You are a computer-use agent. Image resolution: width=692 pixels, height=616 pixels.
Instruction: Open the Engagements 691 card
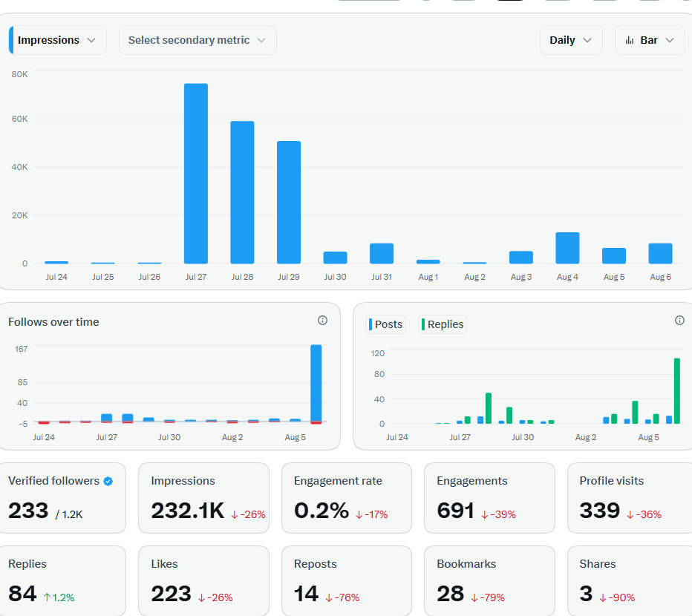[489, 498]
